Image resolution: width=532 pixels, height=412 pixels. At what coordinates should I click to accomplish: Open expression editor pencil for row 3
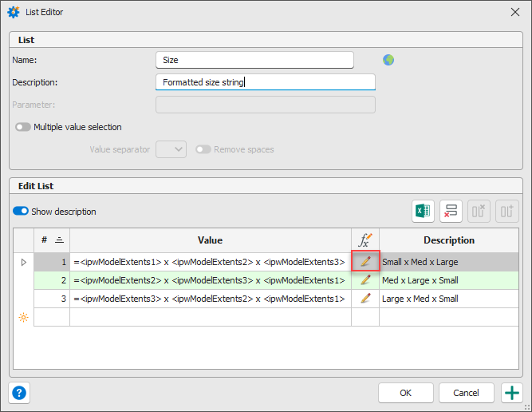tap(365, 298)
